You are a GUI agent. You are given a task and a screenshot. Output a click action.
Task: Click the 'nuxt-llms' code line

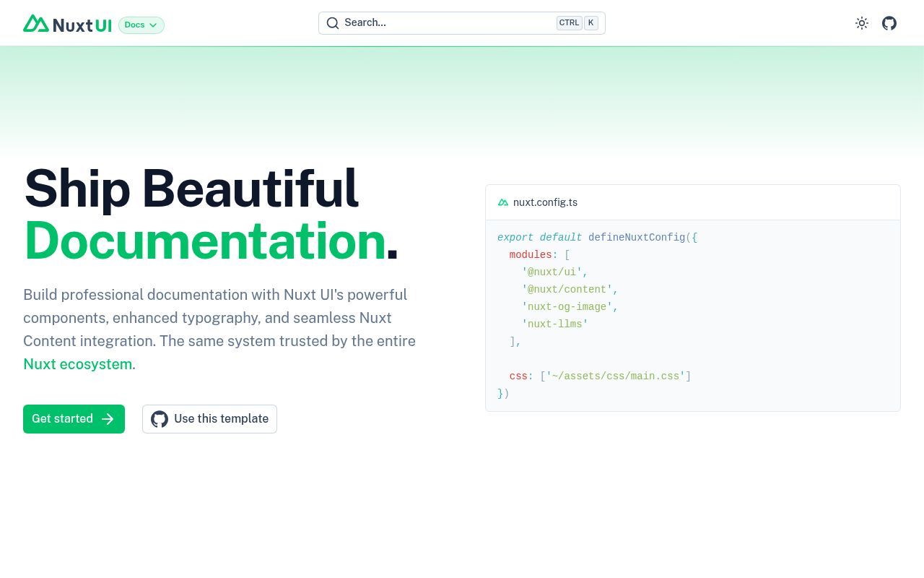pyautogui.click(x=554, y=324)
